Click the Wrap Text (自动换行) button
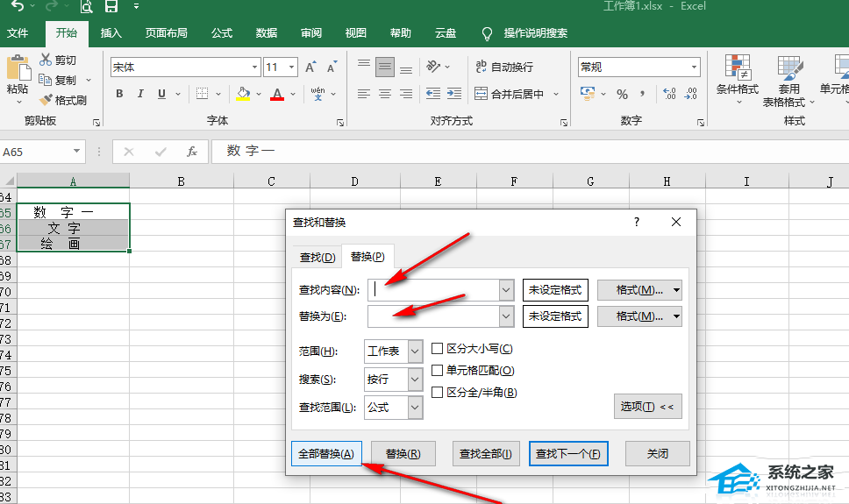 pyautogui.click(x=504, y=67)
